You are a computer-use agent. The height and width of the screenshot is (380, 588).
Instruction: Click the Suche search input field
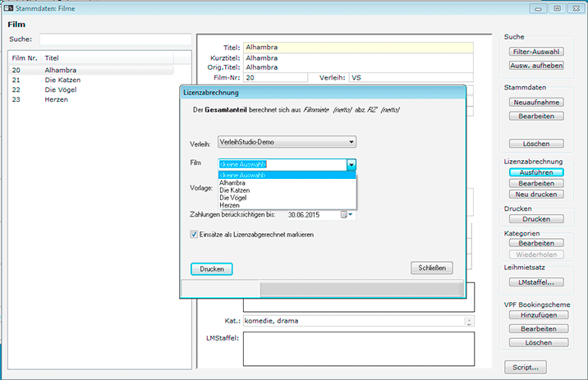pyautogui.click(x=115, y=39)
